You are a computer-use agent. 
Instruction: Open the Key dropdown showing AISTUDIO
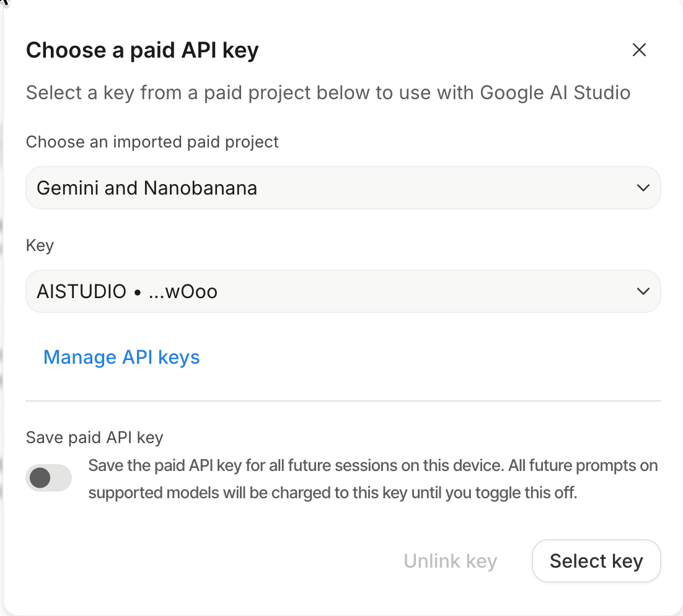[343, 291]
